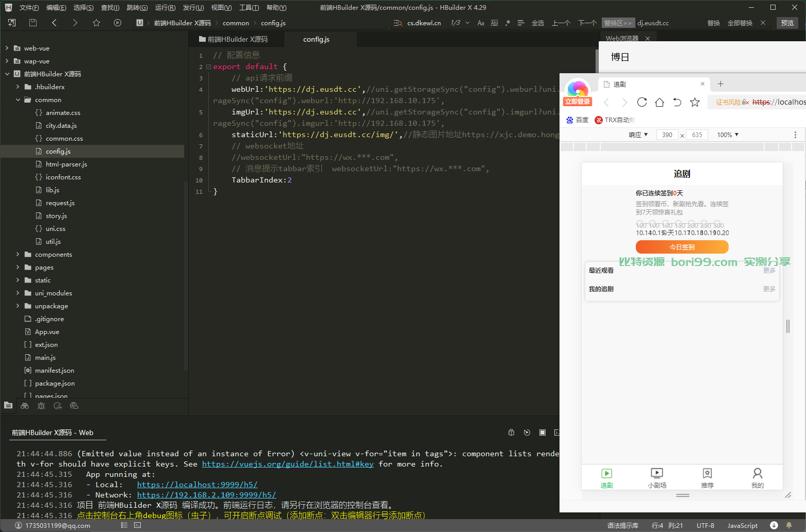Screen dimensions: 806x532
Task: Toggle whole-word match search option
Action: coord(495,23)
